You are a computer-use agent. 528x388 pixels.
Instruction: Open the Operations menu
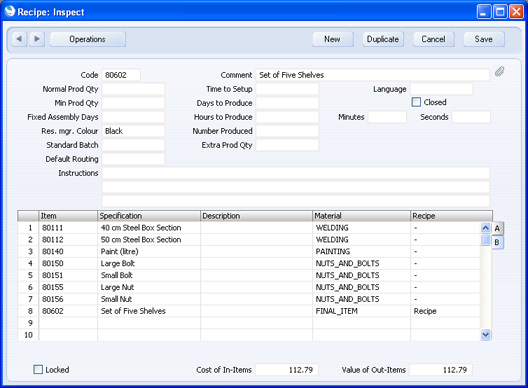(88, 39)
